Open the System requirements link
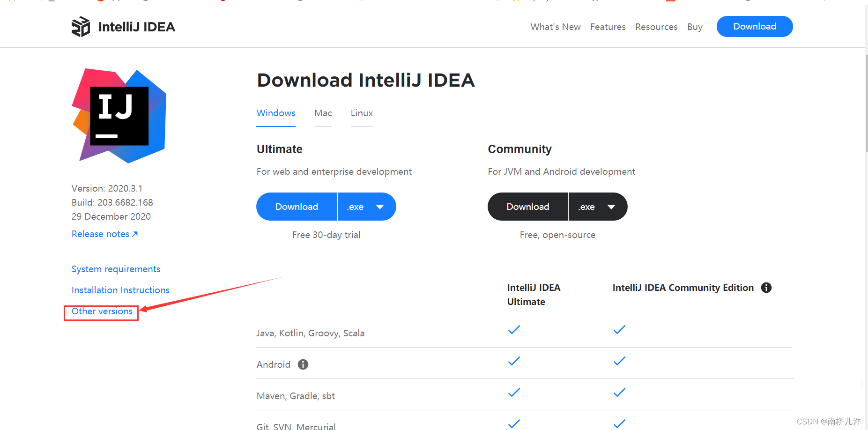The height and width of the screenshot is (430, 868). tap(116, 269)
